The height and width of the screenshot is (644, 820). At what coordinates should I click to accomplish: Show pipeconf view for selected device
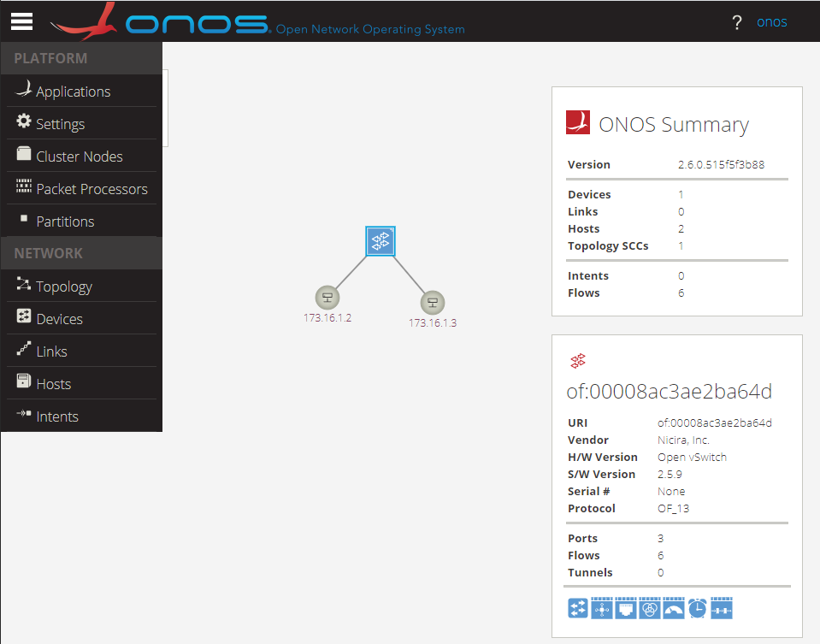[722, 608]
